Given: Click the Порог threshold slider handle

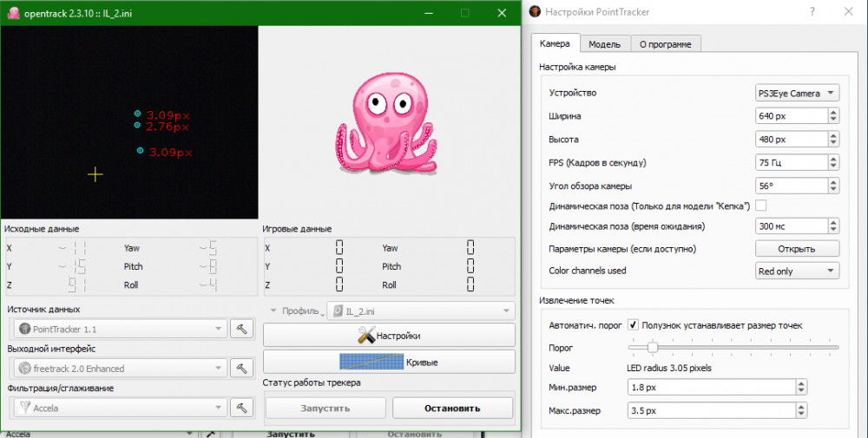Looking at the screenshot, I should click(652, 347).
